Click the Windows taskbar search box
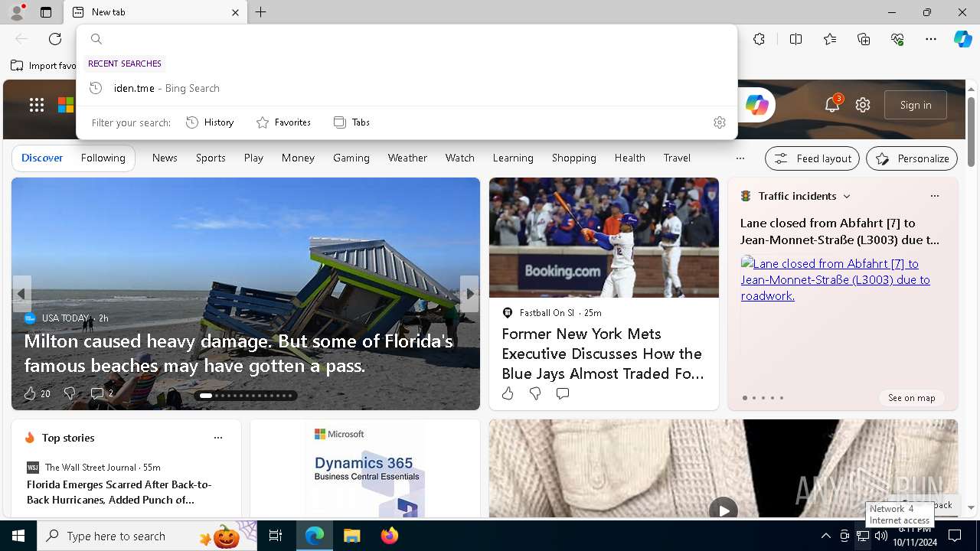Image resolution: width=980 pixels, height=551 pixels. coord(147,536)
